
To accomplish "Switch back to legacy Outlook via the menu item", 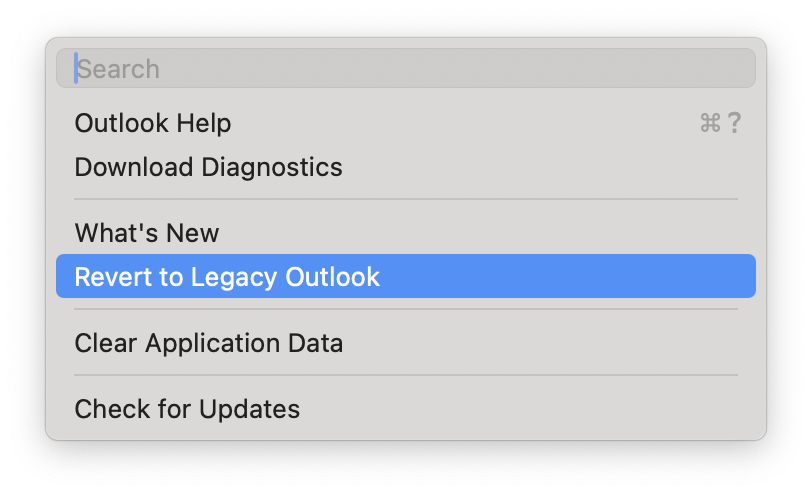I will [x=405, y=277].
